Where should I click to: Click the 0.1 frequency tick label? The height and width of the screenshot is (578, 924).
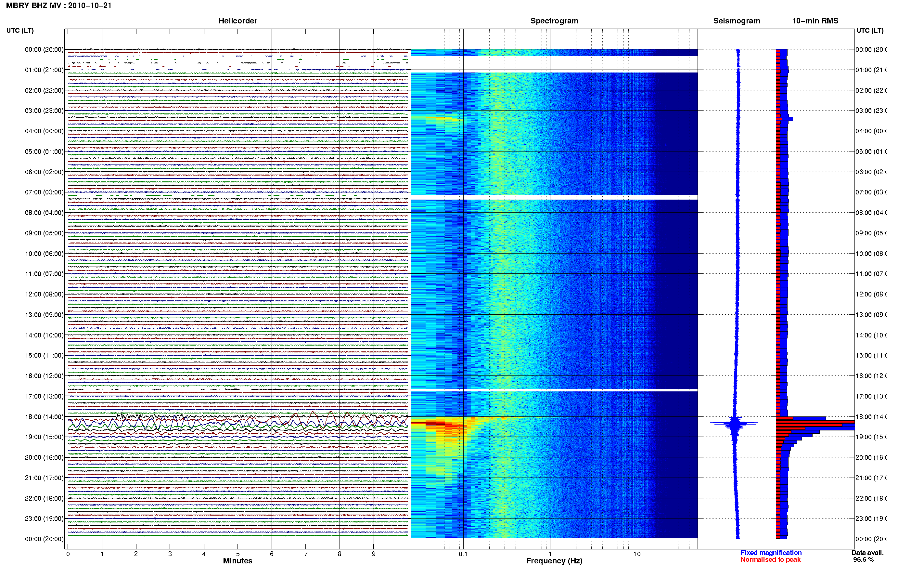pos(463,554)
